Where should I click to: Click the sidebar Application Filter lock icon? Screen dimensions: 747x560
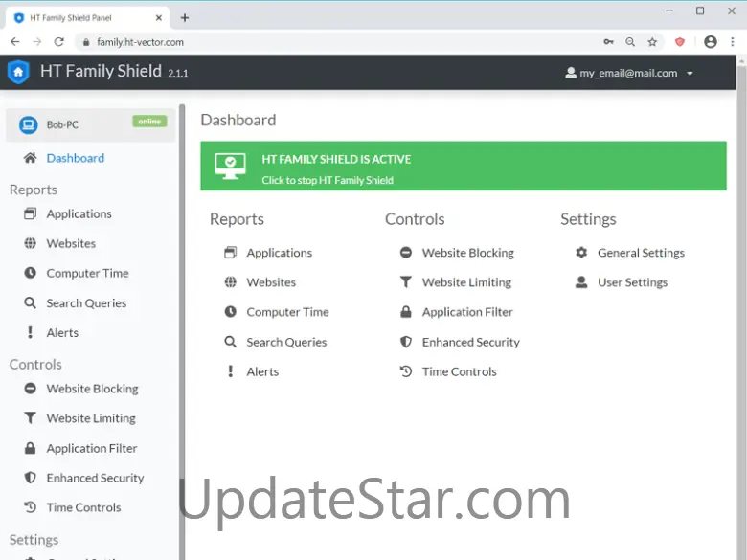[30, 448]
